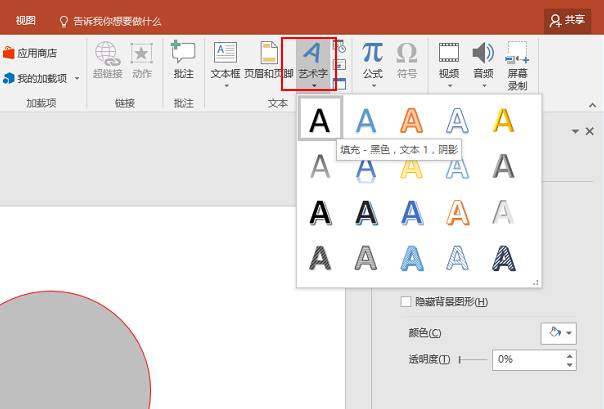Select dark hatched WordArt in fourth row
Image resolution: width=604 pixels, height=409 pixels.
coord(320,258)
